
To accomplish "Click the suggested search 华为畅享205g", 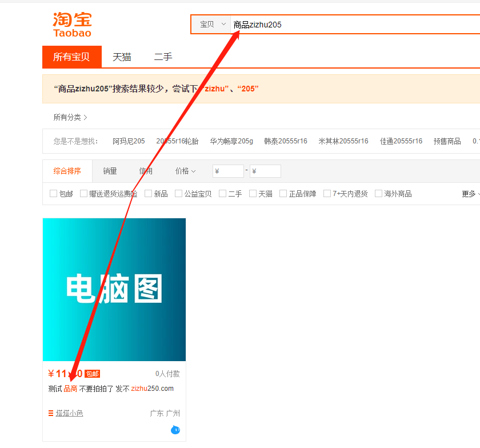I will 231,141.
